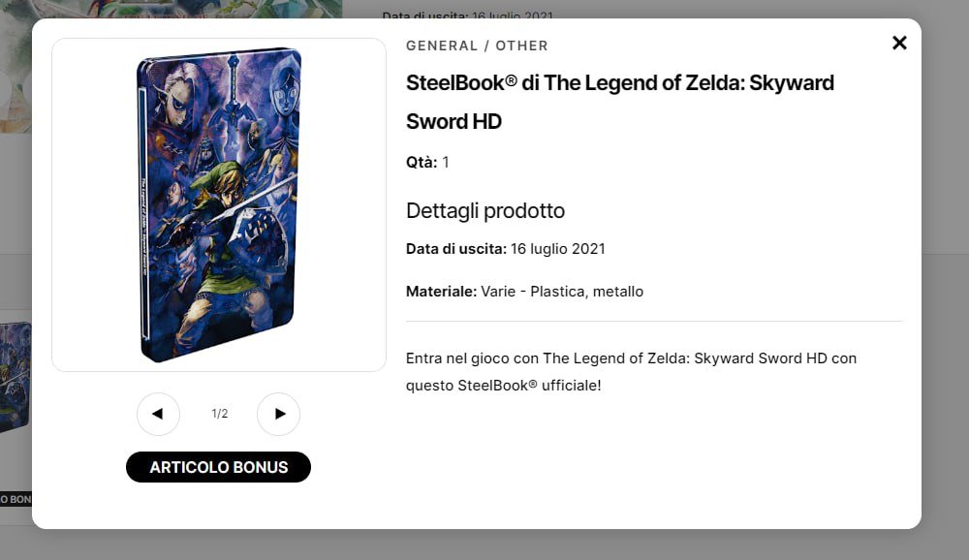
Task: Click the product description paragraph
Action: coord(631,372)
